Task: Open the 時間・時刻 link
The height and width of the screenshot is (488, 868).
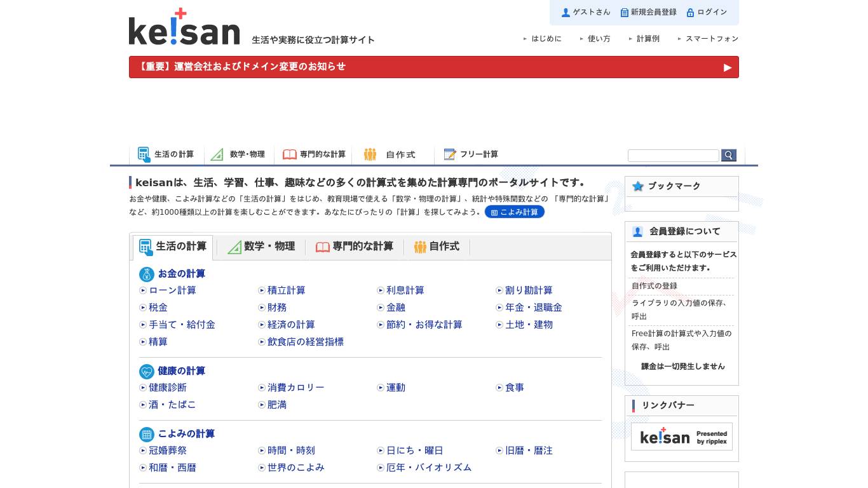Action: click(x=291, y=451)
